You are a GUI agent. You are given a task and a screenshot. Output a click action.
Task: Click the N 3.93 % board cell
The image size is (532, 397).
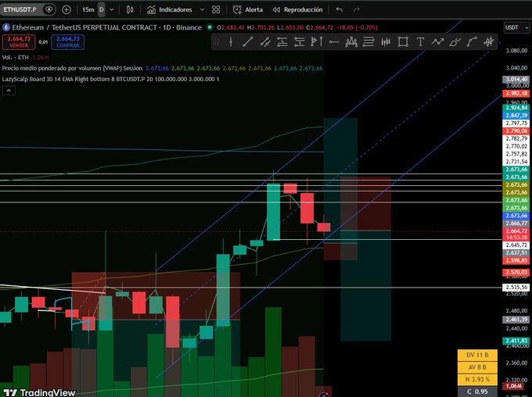tap(477, 379)
